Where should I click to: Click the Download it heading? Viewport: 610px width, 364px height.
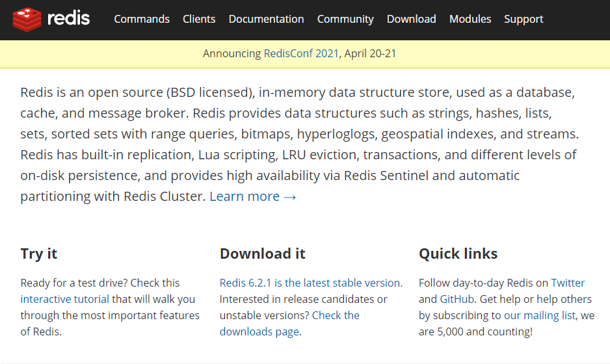point(263,253)
